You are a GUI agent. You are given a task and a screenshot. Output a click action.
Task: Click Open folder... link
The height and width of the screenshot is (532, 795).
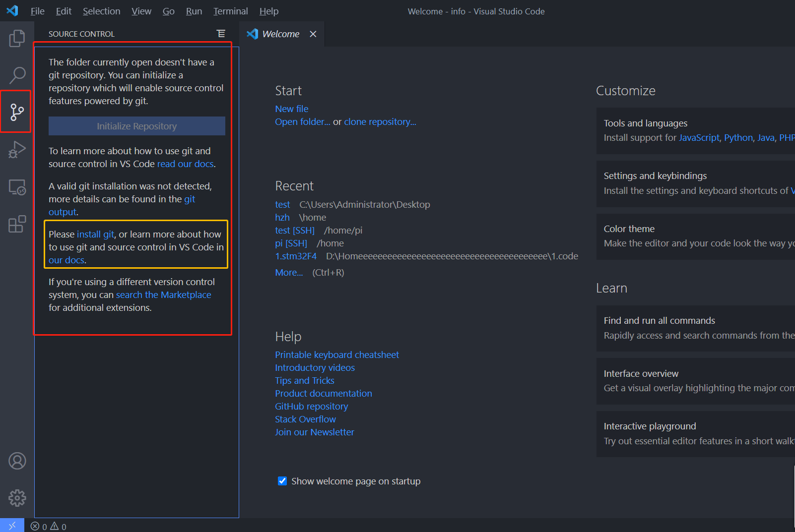[303, 121]
